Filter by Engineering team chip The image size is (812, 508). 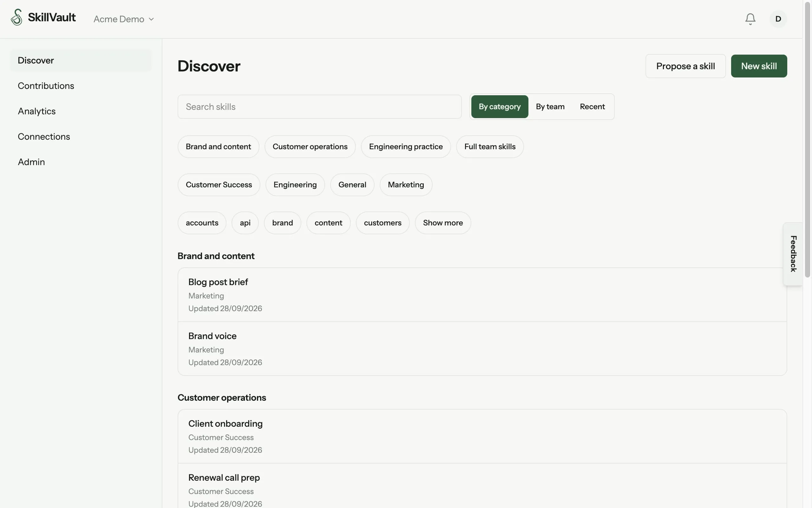pos(295,185)
